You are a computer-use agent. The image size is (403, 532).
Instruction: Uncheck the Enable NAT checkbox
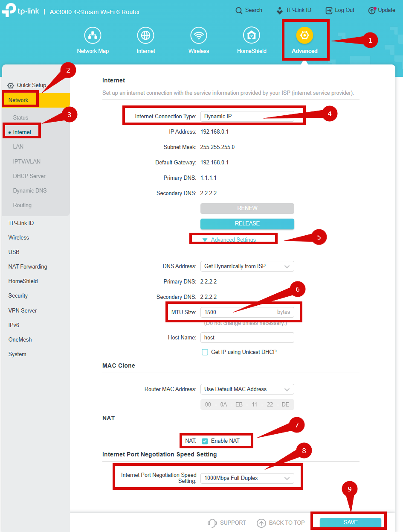point(205,441)
